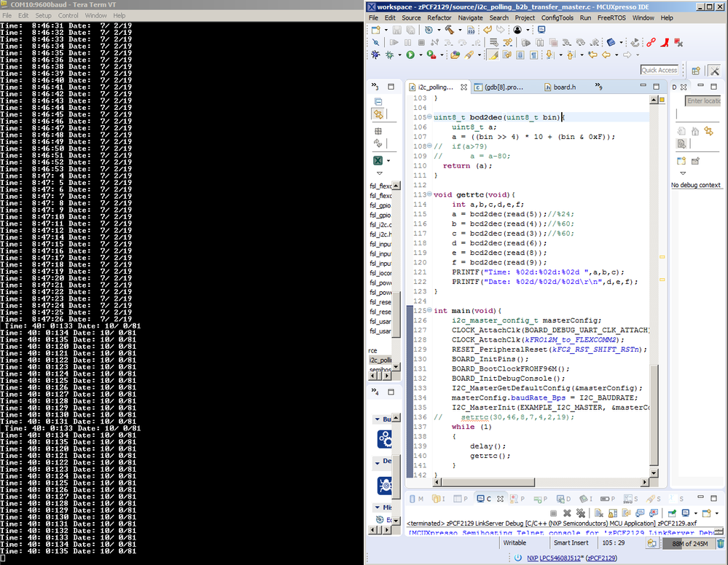The image size is (728, 565).
Task: Click the Build hammer icon
Action: pyautogui.click(x=449, y=30)
